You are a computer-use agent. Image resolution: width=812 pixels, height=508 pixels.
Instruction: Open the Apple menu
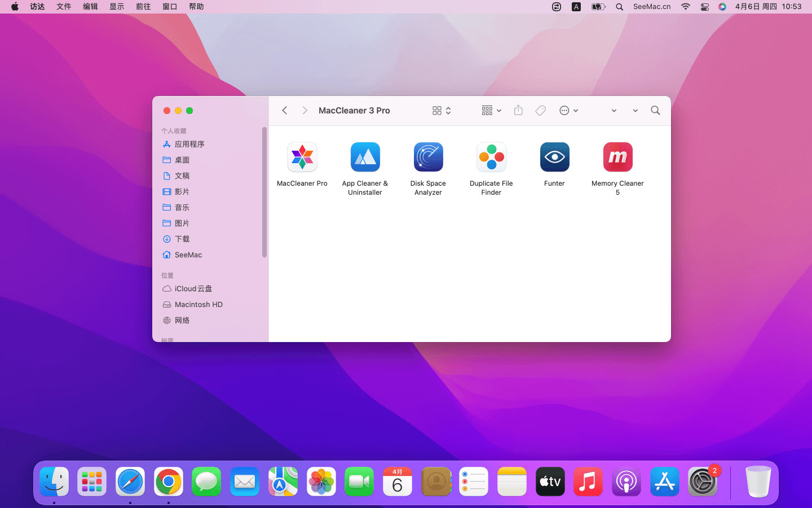click(15, 7)
